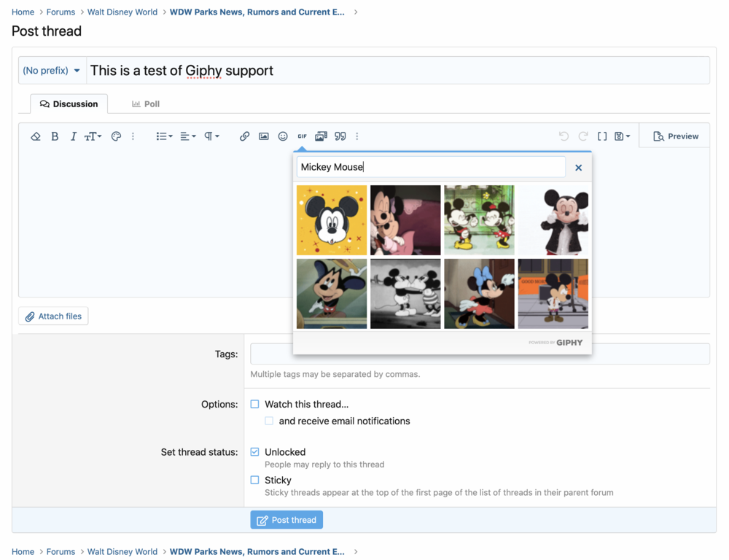
Task: Click the insert link icon
Action: pyautogui.click(x=244, y=136)
